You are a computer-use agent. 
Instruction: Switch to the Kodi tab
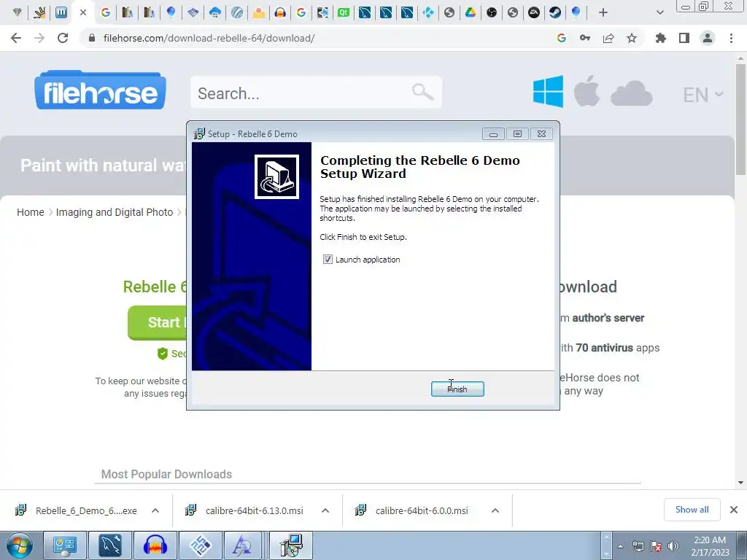tap(428, 13)
